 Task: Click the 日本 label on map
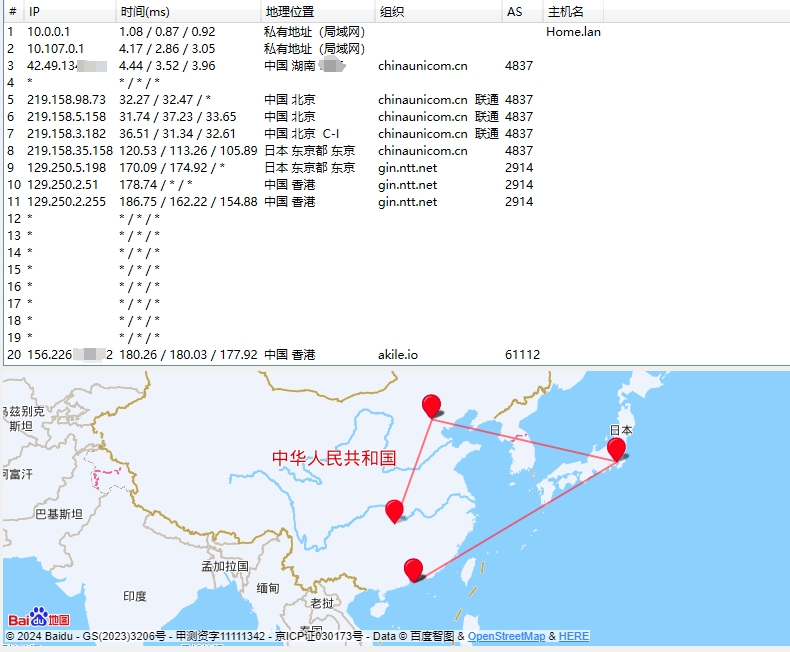[621, 430]
